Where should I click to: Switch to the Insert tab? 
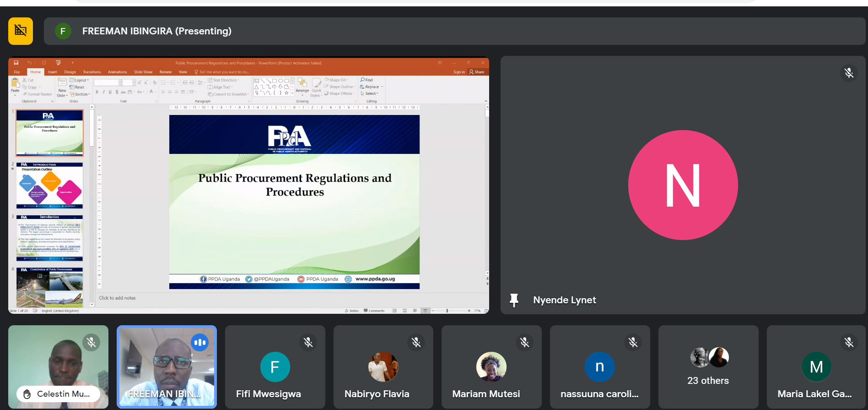pyautogui.click(x=53, y=72)
